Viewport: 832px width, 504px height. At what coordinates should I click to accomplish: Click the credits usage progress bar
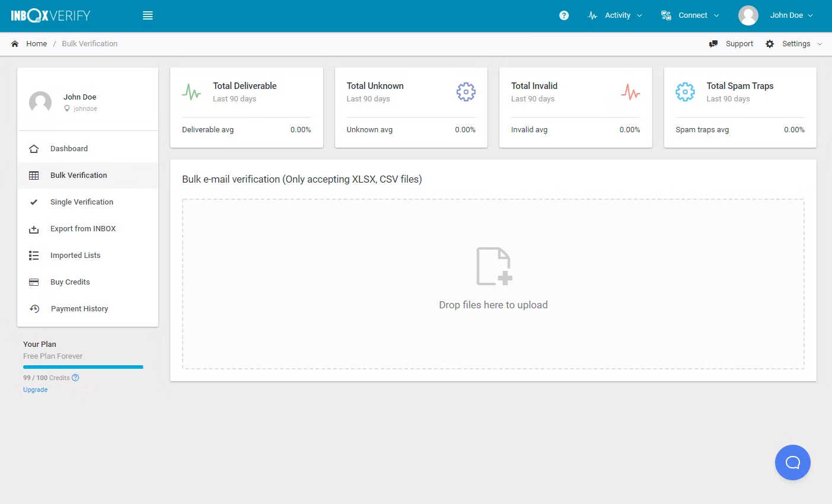[83, 367]
